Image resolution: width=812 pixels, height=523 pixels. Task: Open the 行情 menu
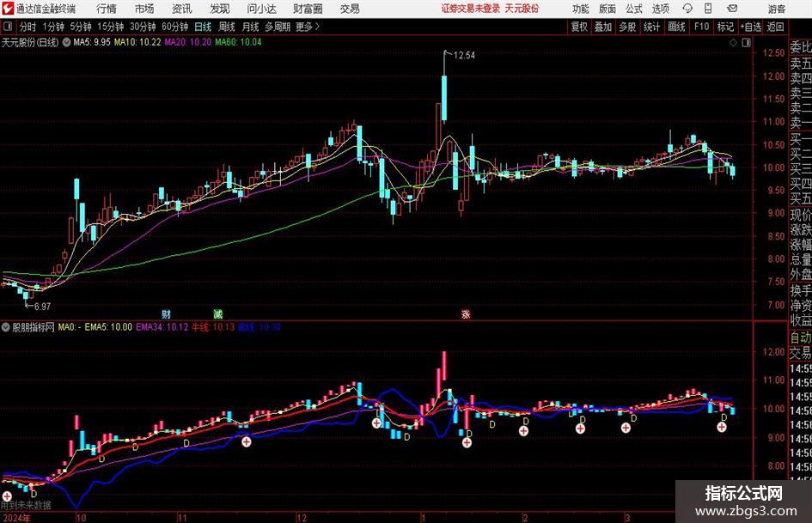tap(107, 9)
